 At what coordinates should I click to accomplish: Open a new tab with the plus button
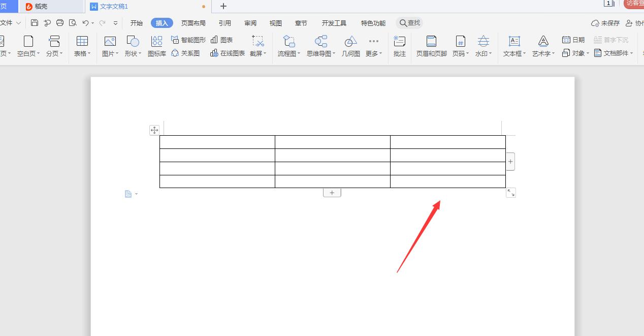click(223, 6)
